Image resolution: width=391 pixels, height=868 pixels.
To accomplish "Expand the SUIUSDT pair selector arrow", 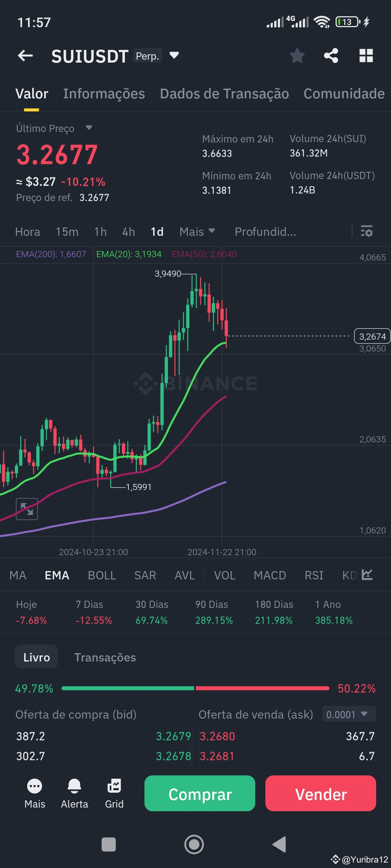I will coord(174,55).
